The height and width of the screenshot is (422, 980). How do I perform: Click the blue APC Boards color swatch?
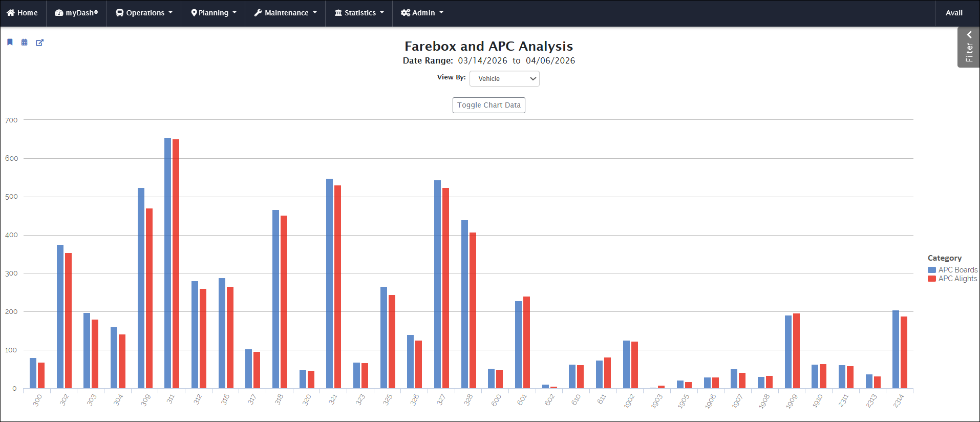point(932,270)
